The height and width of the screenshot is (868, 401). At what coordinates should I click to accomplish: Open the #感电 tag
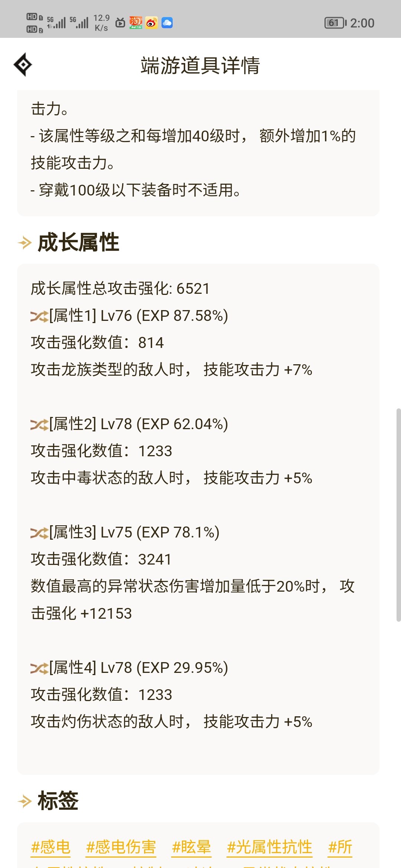click(x=51, y=847)
